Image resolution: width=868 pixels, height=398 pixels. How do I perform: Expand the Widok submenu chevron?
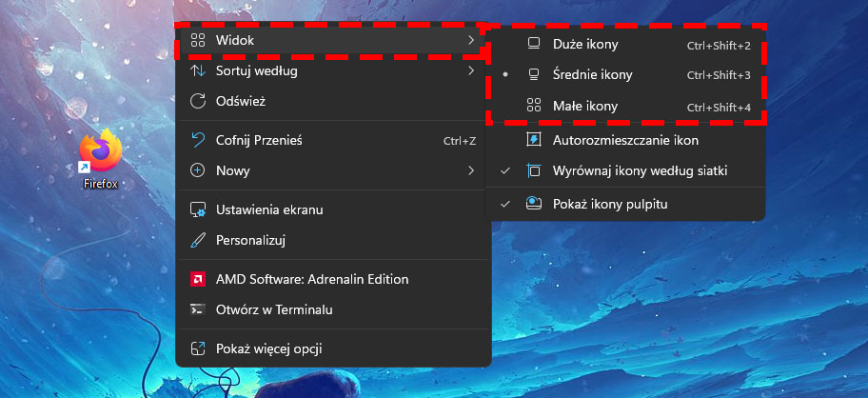point(470,40)
